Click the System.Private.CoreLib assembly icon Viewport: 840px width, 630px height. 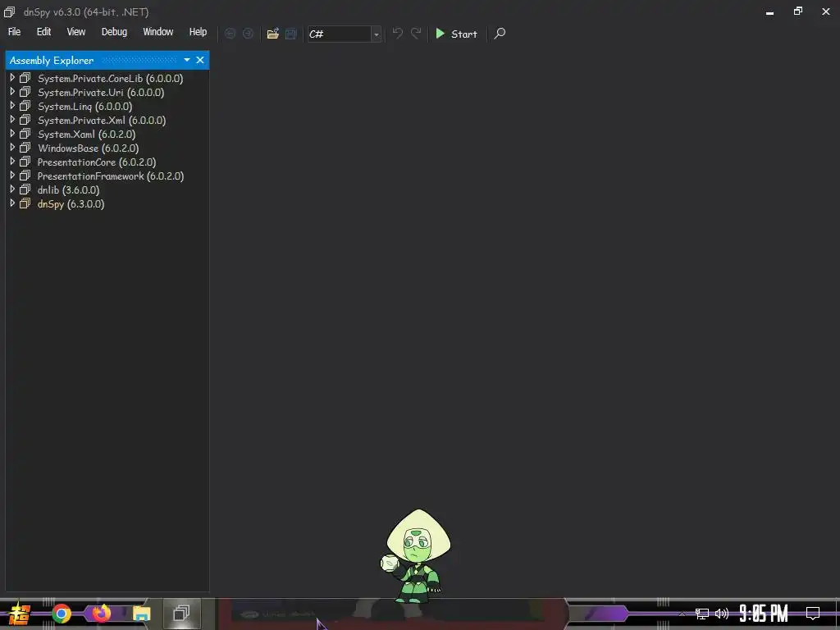25,78
